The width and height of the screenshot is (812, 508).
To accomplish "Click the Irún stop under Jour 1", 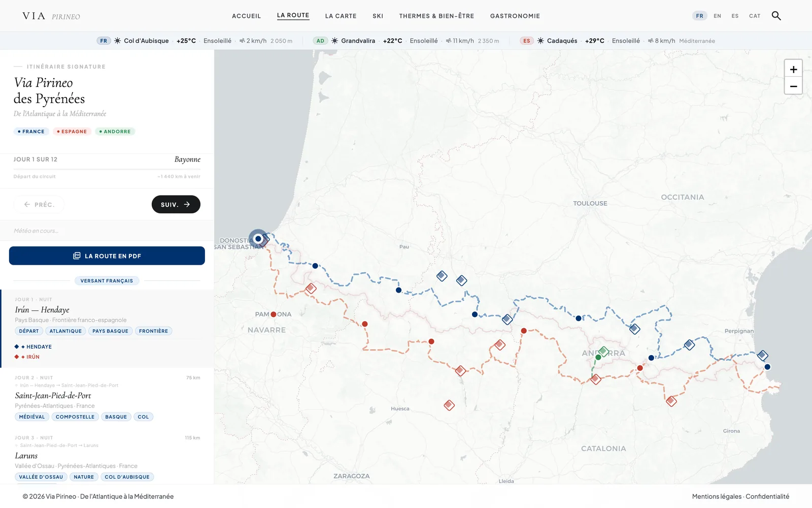I will coord(27,357).
